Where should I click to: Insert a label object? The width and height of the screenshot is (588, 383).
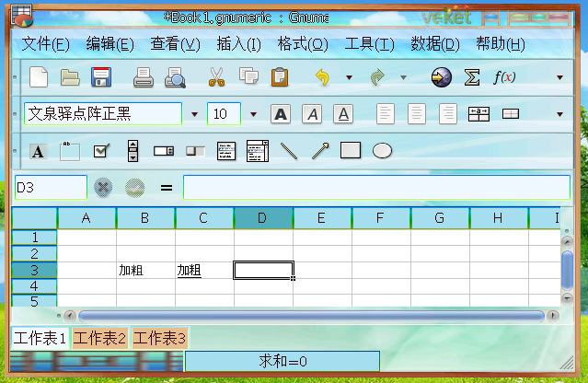click(39, 151)
